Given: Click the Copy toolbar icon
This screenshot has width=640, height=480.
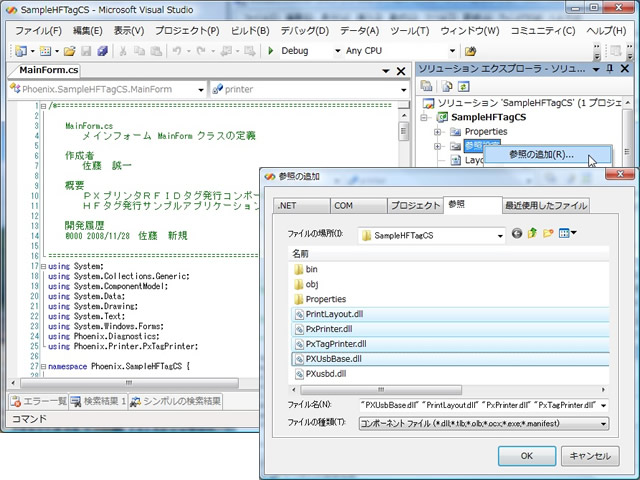Looking at the screenshot, I should pos(139,51).
